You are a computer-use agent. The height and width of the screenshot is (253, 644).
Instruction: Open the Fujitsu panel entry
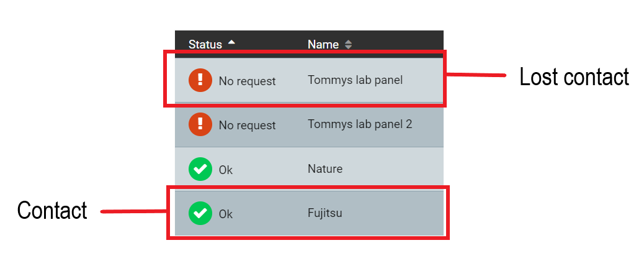pos(325,213)
